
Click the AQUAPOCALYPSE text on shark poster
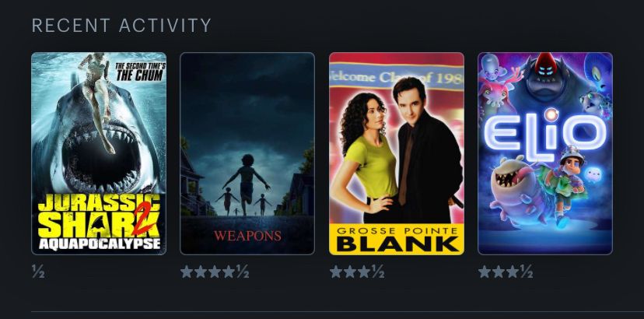100,244
